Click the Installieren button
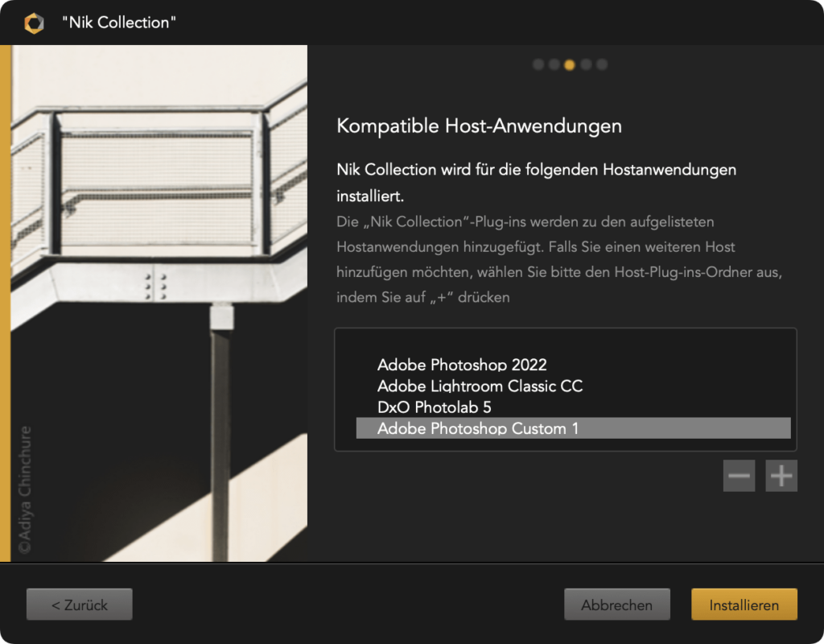The image size is (824, 644). coord(744,605)
